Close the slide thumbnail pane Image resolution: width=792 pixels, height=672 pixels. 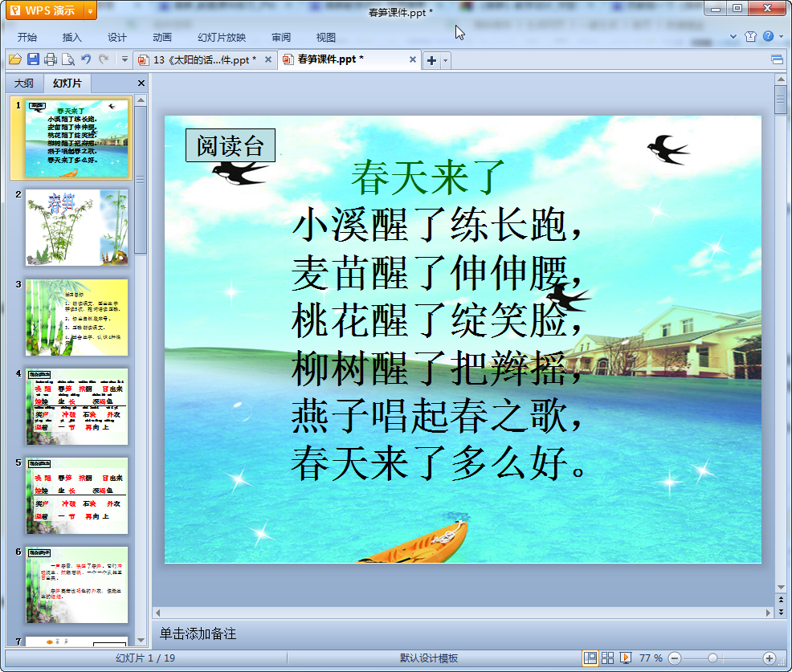tap(141, 83)
